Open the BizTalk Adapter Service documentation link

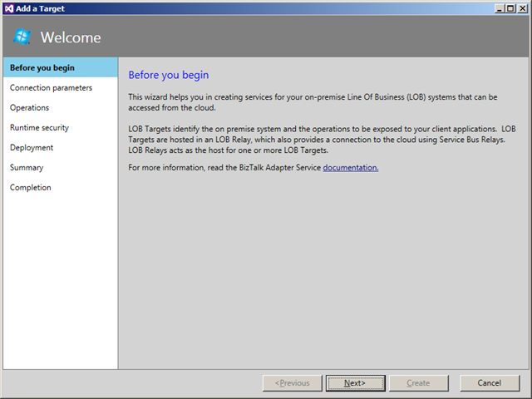pos(351,168)
